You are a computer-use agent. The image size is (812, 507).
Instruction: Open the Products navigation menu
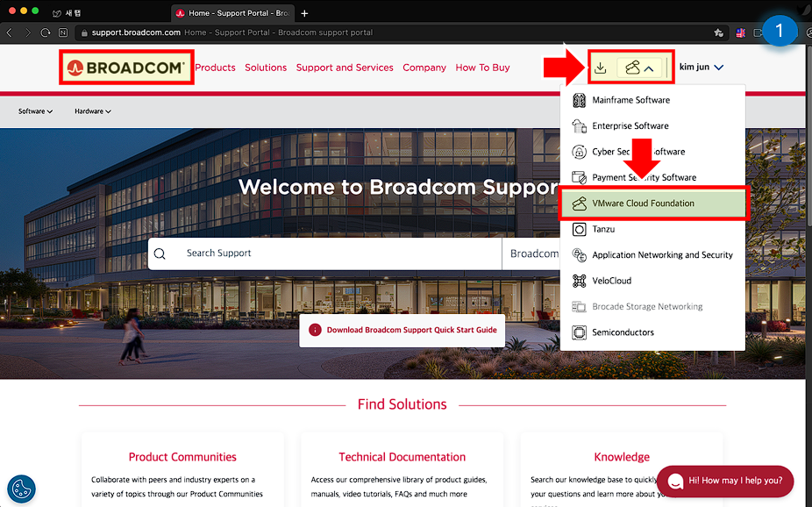(x=215, y=68)
